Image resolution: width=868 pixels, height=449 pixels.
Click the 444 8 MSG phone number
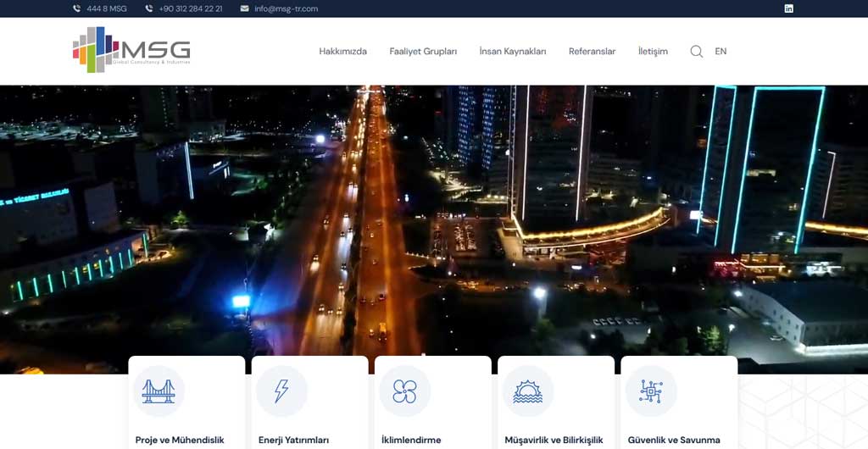[x=107, y=8]
